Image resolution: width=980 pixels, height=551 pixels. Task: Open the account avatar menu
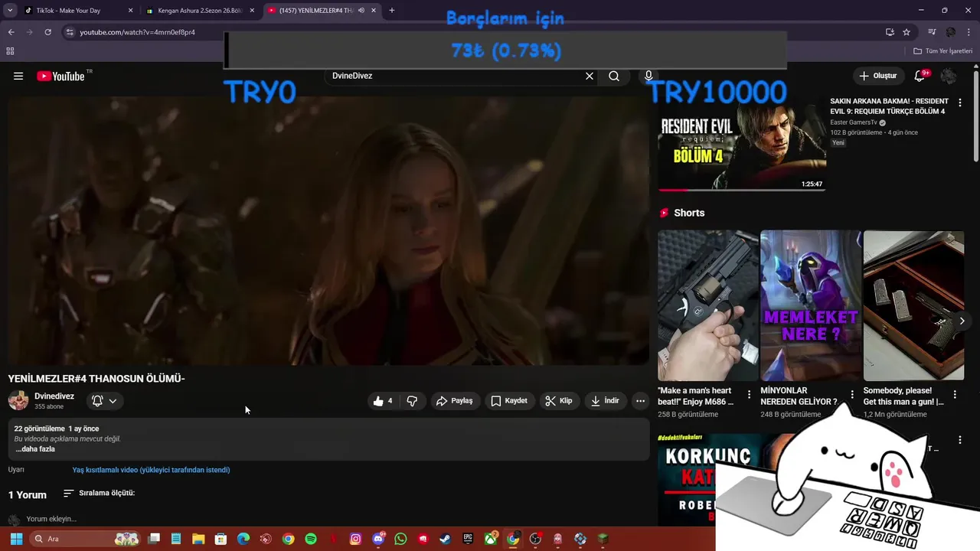949,76
